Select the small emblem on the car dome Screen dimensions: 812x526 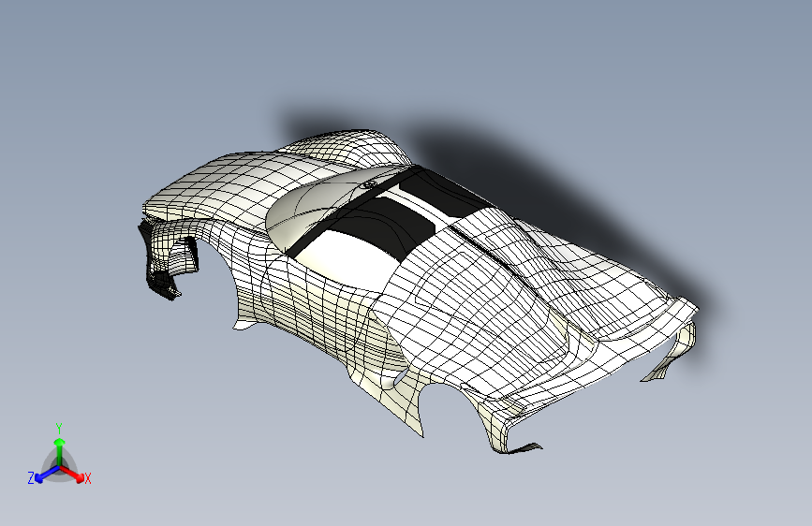click(368, 184)
